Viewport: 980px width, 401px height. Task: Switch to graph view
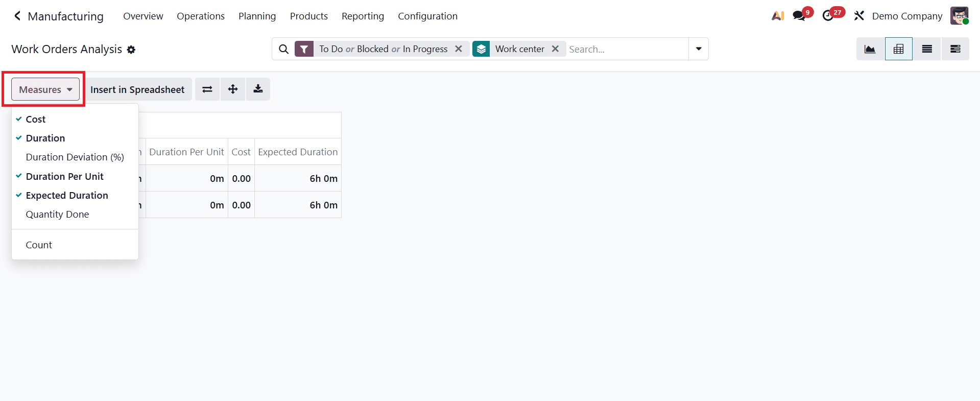point(870,49)
